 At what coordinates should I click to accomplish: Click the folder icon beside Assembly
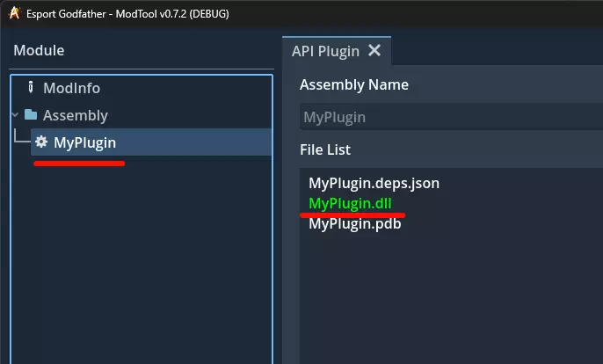tap(31, 115)
